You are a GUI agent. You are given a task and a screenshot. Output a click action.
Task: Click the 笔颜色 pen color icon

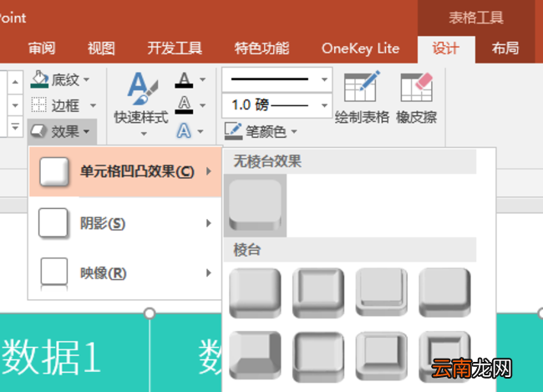pyautogui.click(x=233, y=131)
